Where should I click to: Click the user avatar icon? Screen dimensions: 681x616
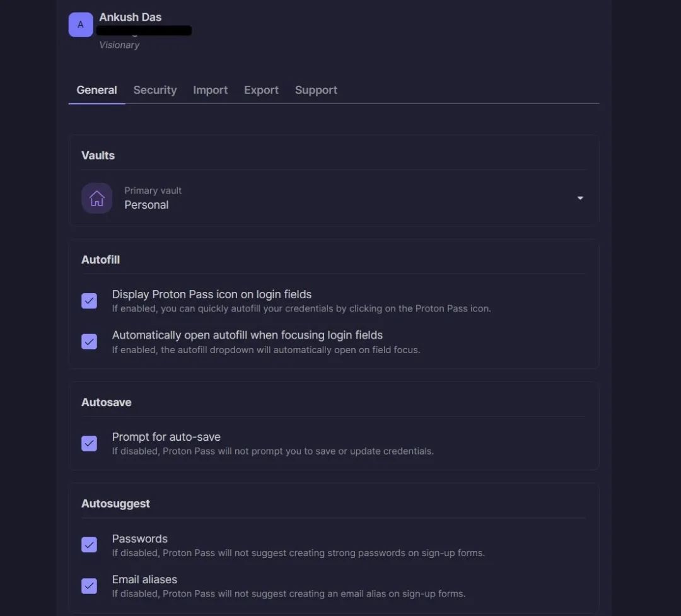point(81,25)
